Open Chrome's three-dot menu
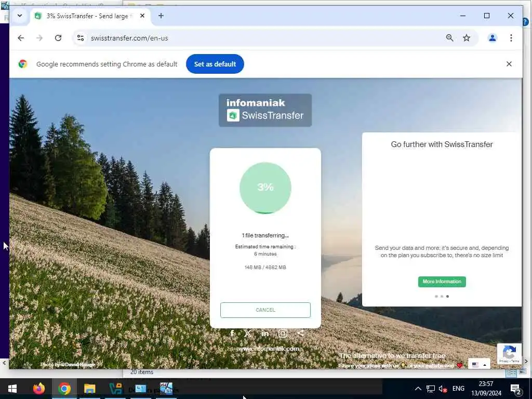 [511, 38]
